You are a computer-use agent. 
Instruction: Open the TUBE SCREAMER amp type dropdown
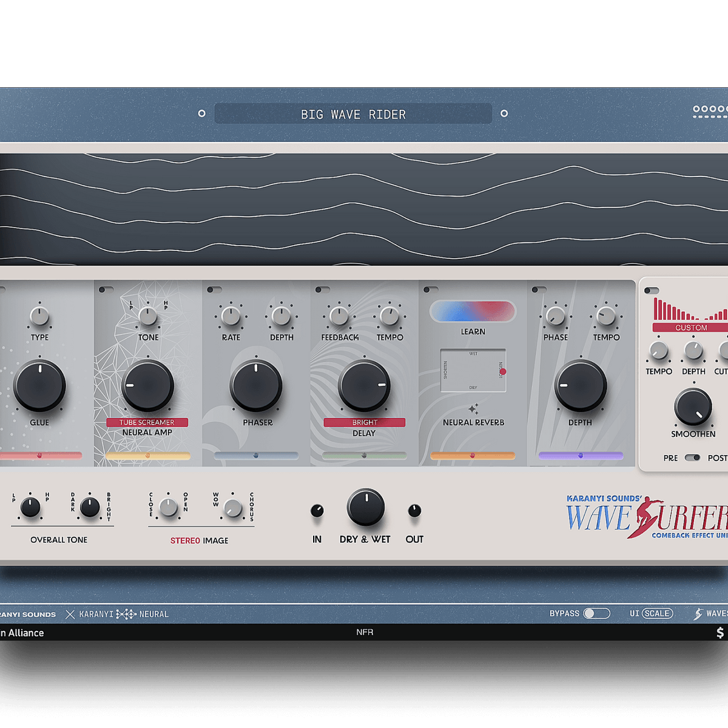pos(147,422)
